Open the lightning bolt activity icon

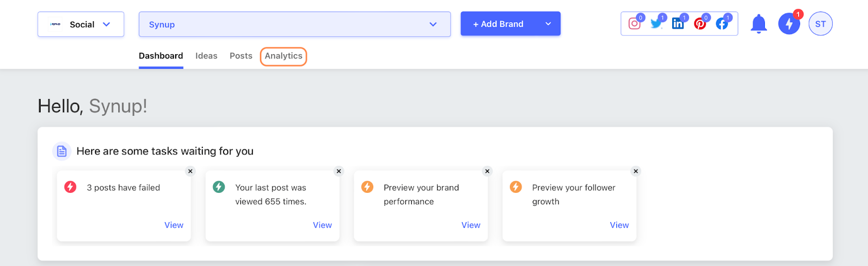789,24
